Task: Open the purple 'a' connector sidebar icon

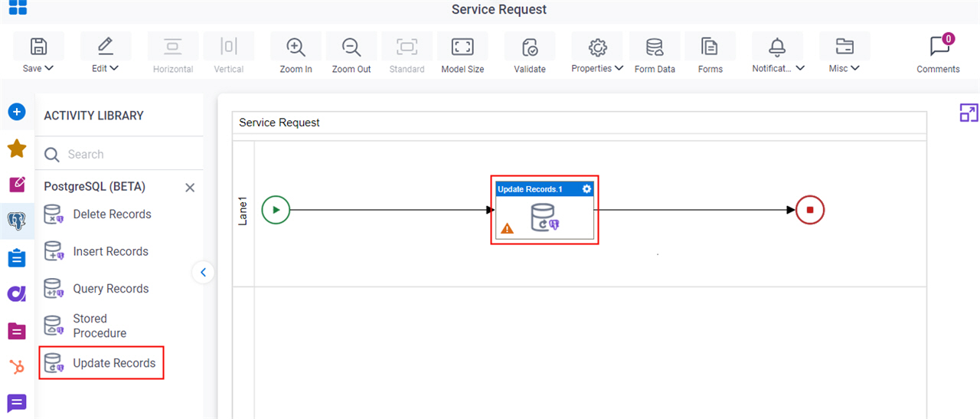Action: (x=17, y=293)
